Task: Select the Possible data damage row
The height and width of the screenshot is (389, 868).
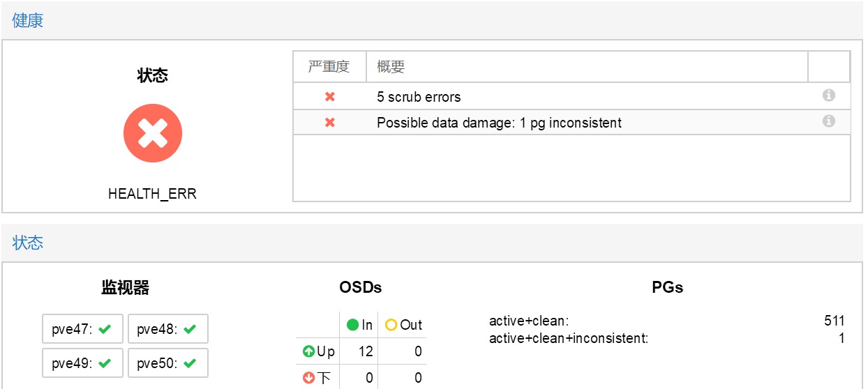Action: click(x=571, y=122)
